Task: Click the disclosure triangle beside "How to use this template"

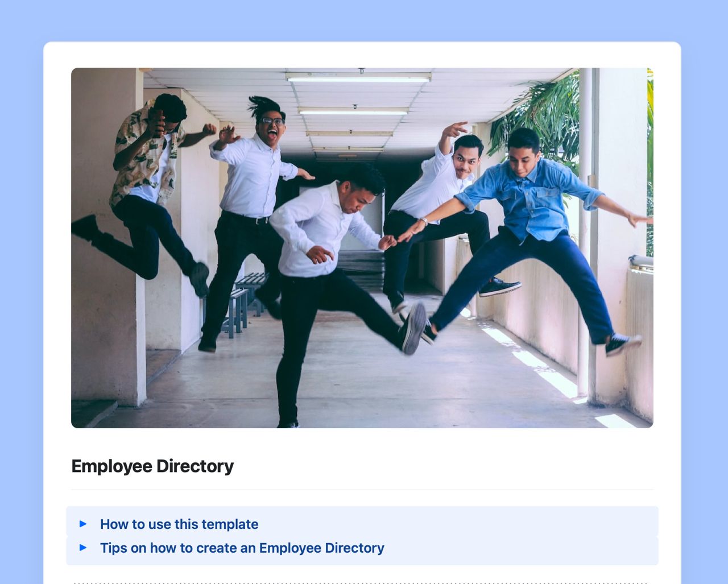Action: click(x=84, y=524)
